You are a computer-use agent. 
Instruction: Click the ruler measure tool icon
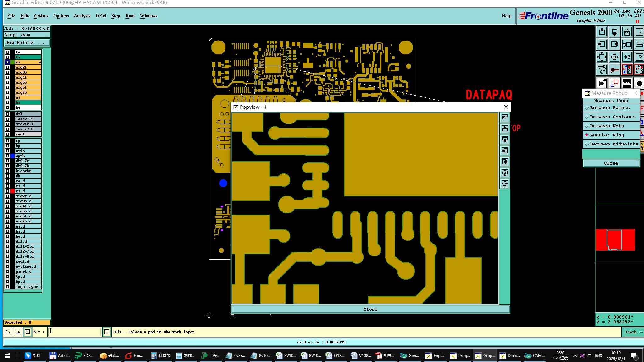(x=627, y=83)
